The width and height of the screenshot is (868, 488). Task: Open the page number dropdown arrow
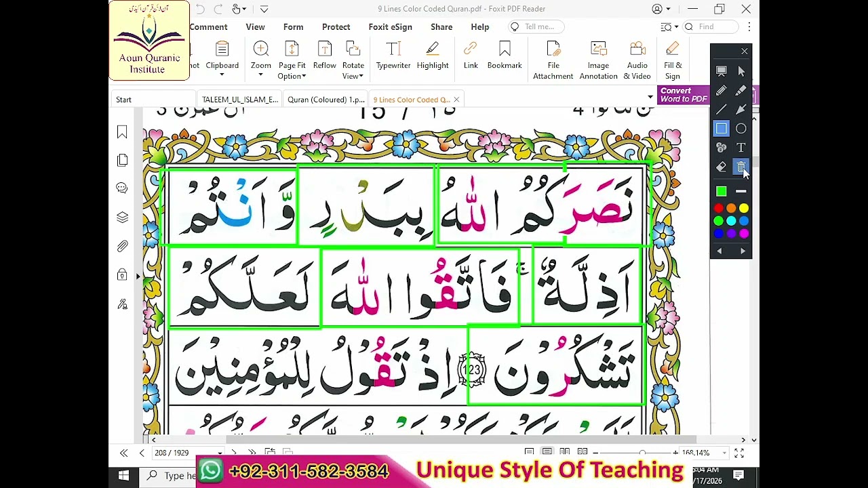pos(220,453)
